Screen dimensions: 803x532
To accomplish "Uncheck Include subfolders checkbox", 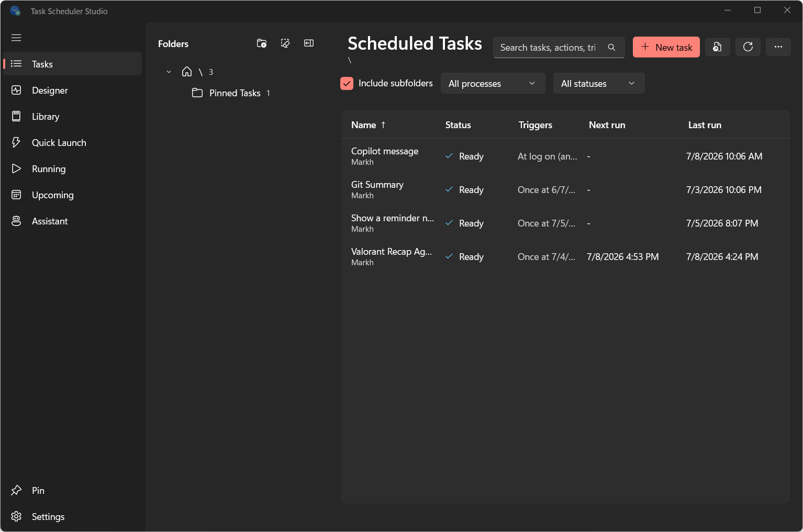I will pyautogui.click(x=347, y=83).
